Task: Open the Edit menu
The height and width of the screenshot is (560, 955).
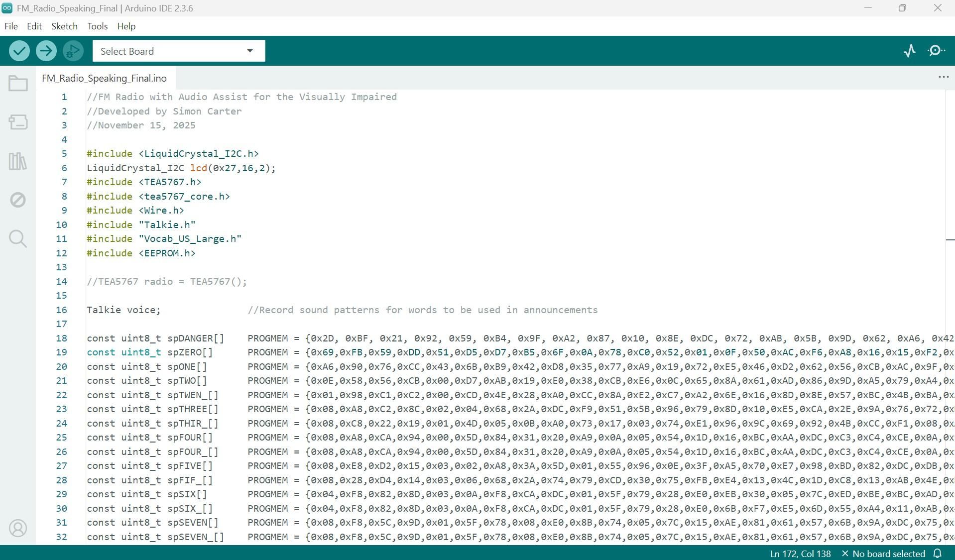Action: point(34,26)
